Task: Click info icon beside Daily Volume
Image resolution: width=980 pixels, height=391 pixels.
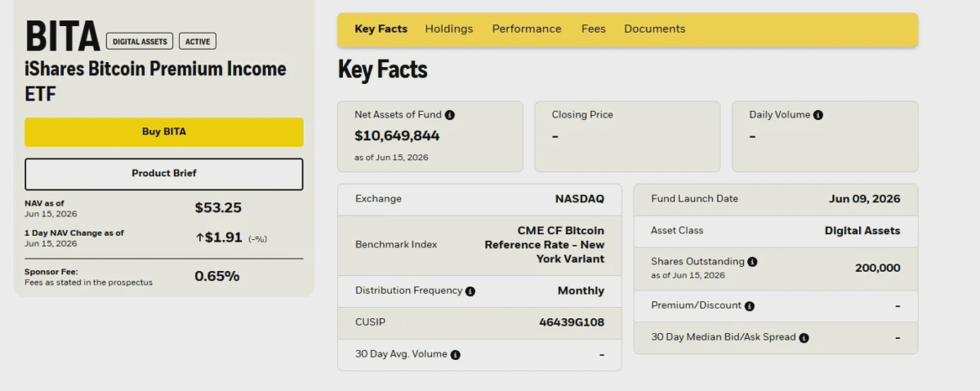Action: point(818,115)
